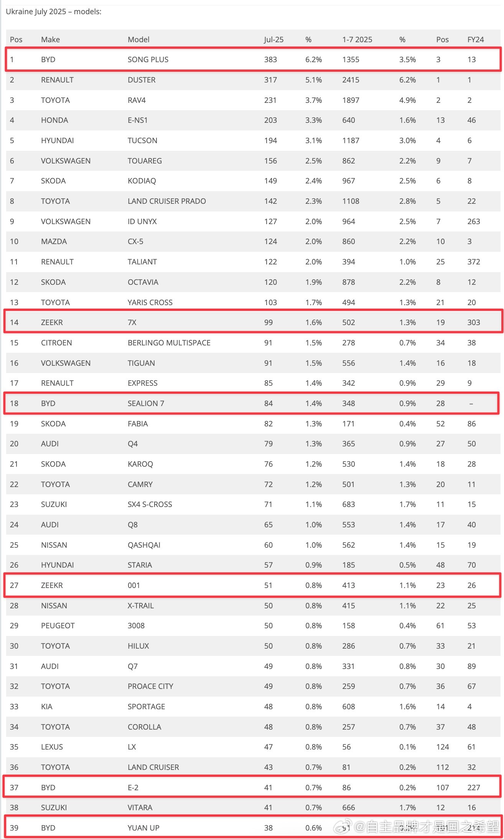504x839 pixels.
Task: Click the LEXUS LX row
Action: pos(253,747)
